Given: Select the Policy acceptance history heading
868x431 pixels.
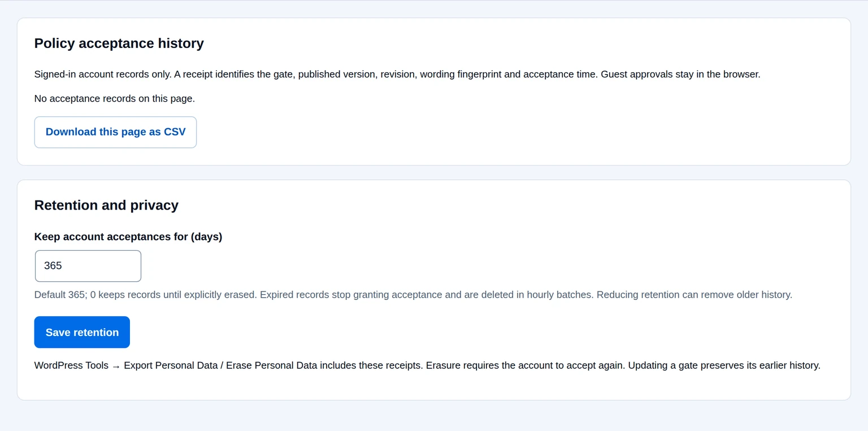Looking at the screenshot, I should (119, 43).
